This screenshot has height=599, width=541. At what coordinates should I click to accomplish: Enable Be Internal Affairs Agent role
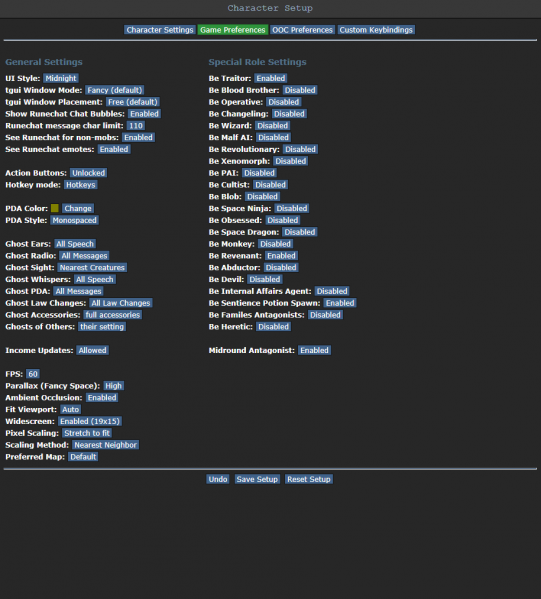coord(332,291)
